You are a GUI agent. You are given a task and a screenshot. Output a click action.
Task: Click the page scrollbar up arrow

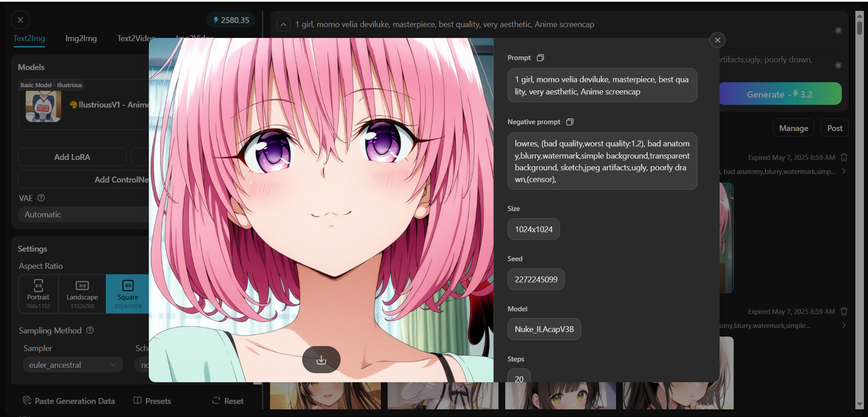click(x=859, y=15)
